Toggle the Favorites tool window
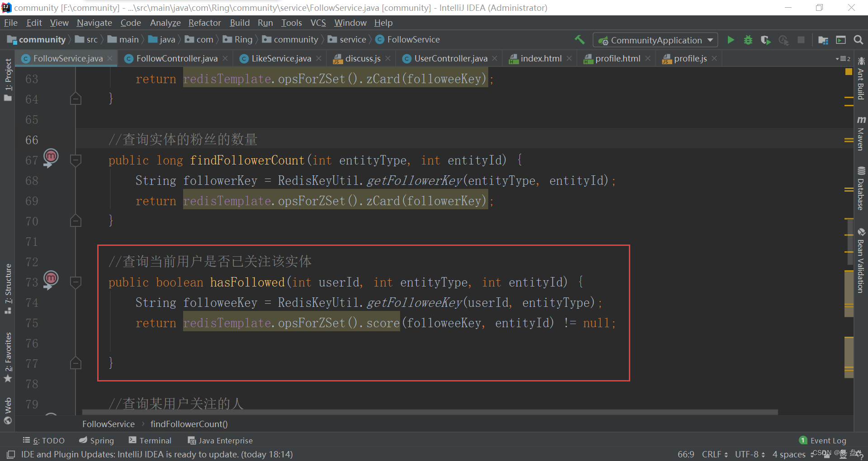The image size is (868, 461). point(8,357)
